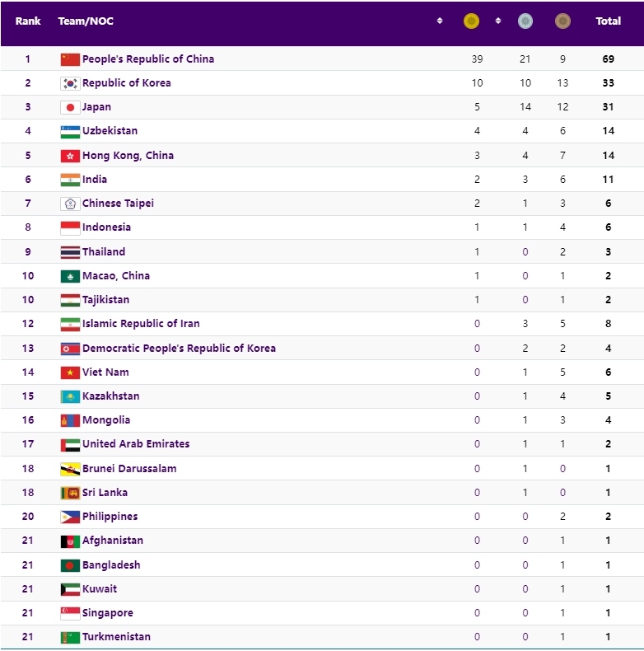The height and width of the screenshot is (651, 644).
Task: Open the Democratic People's Republic of Korea link
Action: [179, 348]
